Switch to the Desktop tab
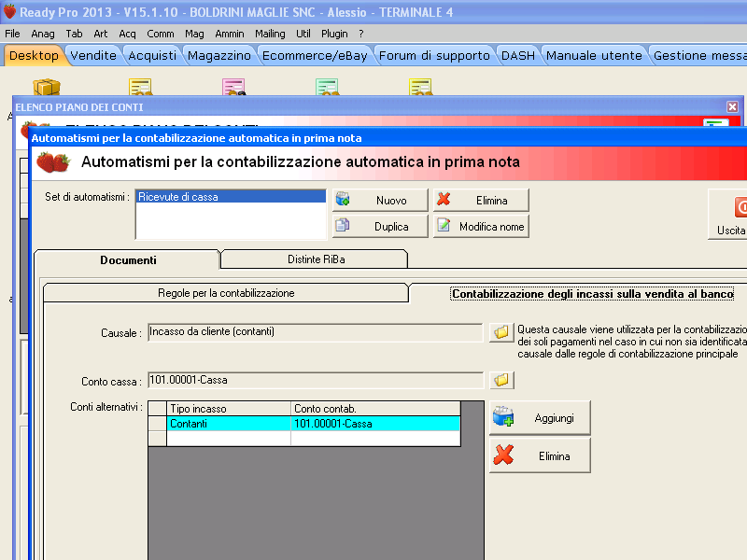Image resolution: width=747 pixels, height=560 pixels. (x=34, y=55)
